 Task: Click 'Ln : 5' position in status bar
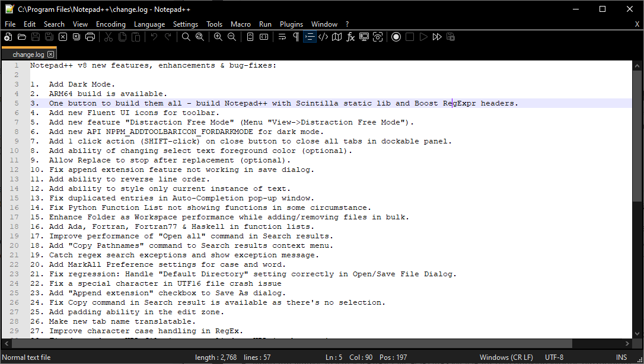333,357
